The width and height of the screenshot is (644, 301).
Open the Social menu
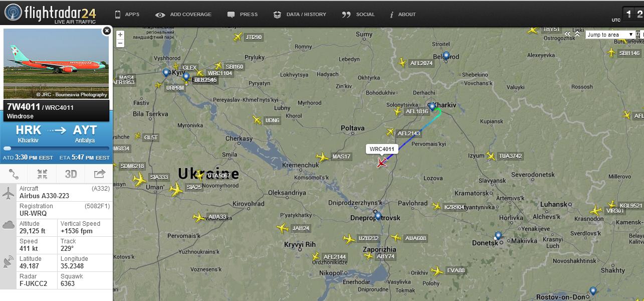[358, 15]
